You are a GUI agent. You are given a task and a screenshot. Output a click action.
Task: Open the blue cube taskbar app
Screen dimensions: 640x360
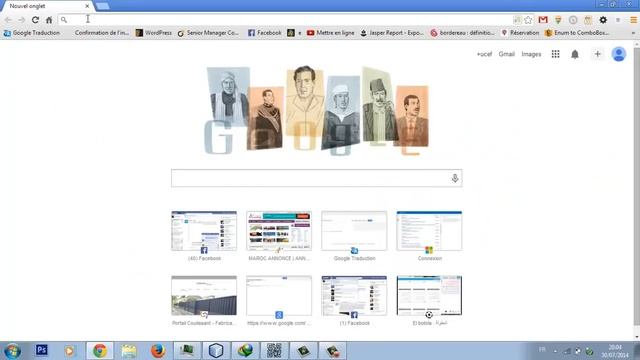216,351
